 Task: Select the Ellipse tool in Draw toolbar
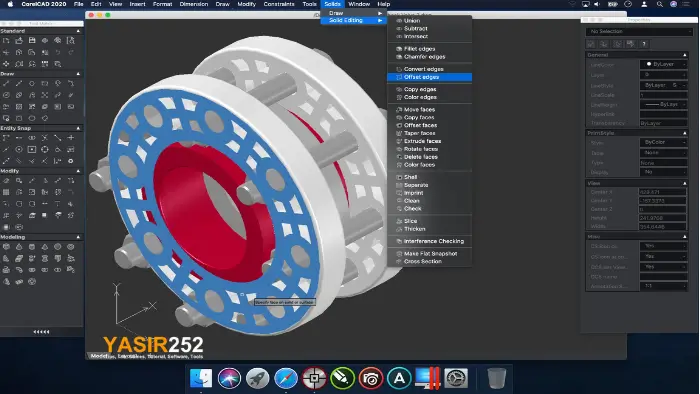tap(6, 95)
